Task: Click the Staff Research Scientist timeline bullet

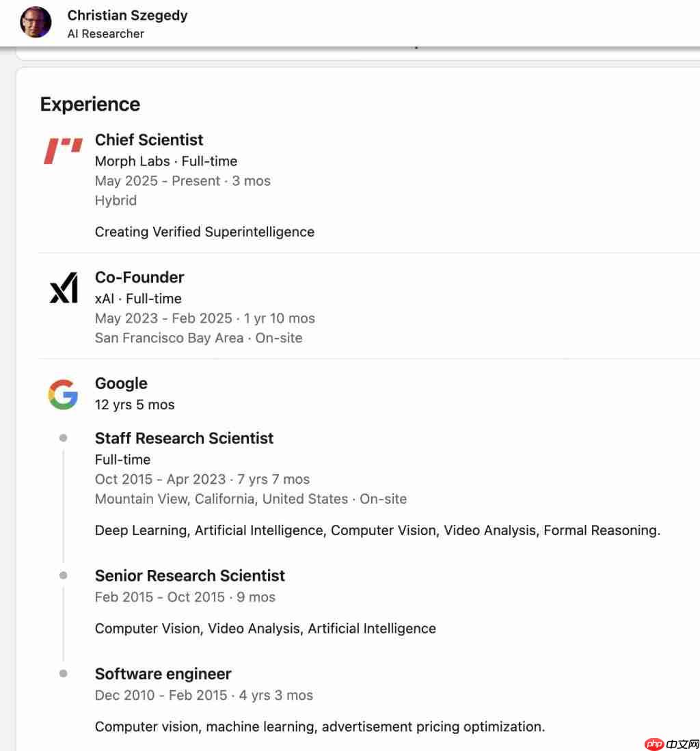Action: (x=64, y=438)
